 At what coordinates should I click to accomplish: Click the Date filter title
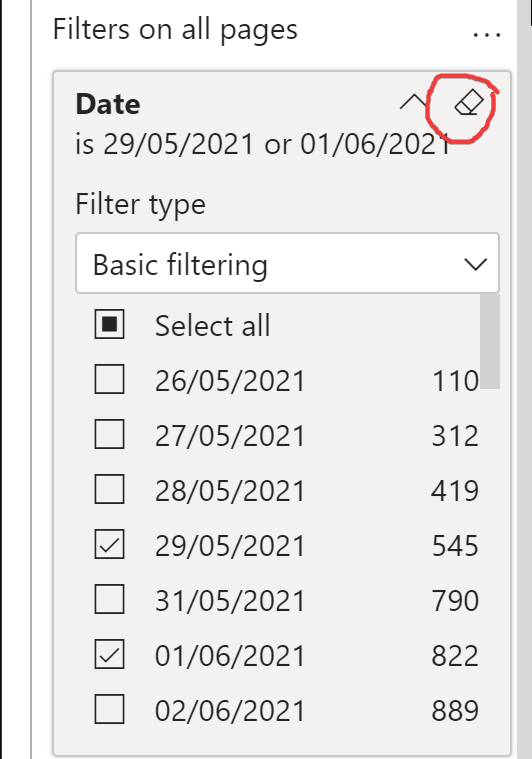tap(108, 104)
